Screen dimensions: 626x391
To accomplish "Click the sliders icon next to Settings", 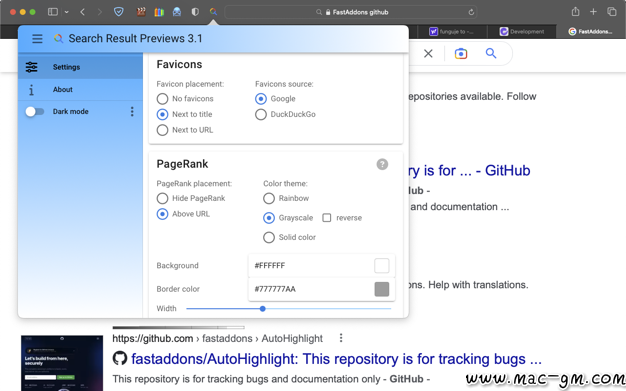I will click(x=32, y=67).
